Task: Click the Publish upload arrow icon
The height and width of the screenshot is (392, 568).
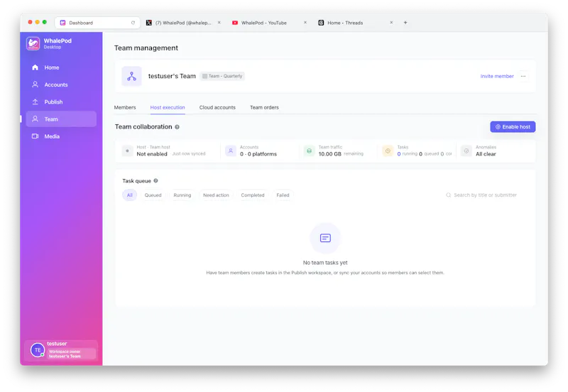Action: pos(35,102)
